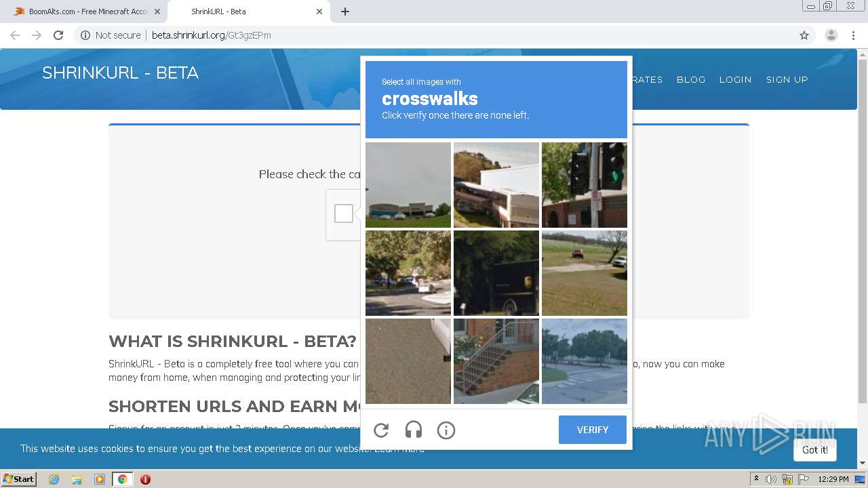Open the volume speaker tray icon
The width and height of the screenshot is (868, 488).
tap(771, 479)
